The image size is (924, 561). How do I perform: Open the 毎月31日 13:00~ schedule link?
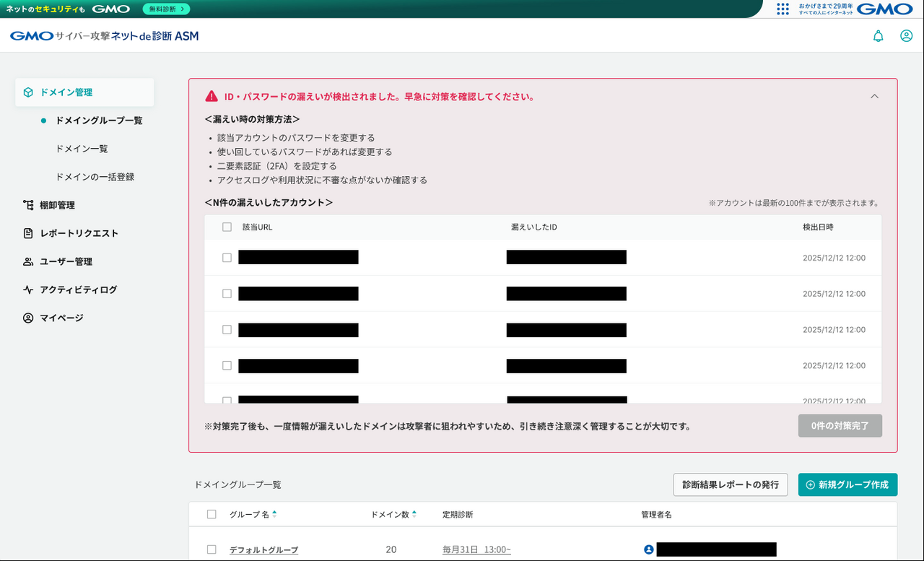476,549
